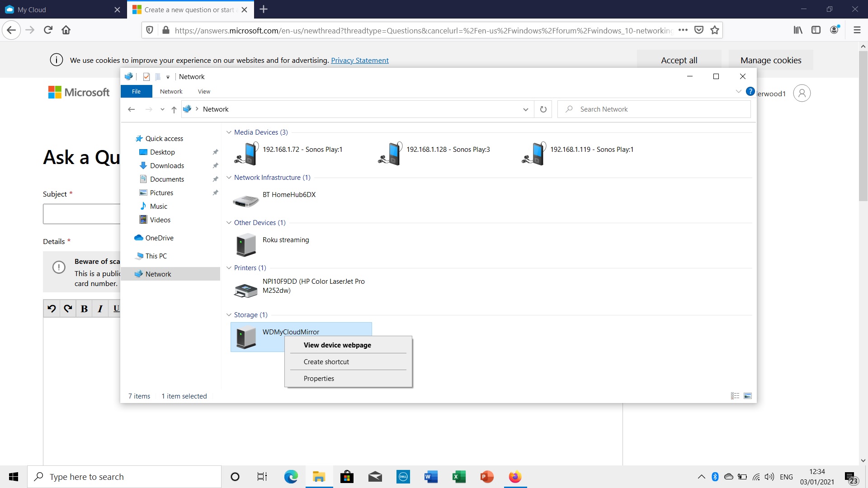This screenshot has height=488, width=868.
Task: Click the Undo icon in the editor toolbar
Action: coord(52,309)
